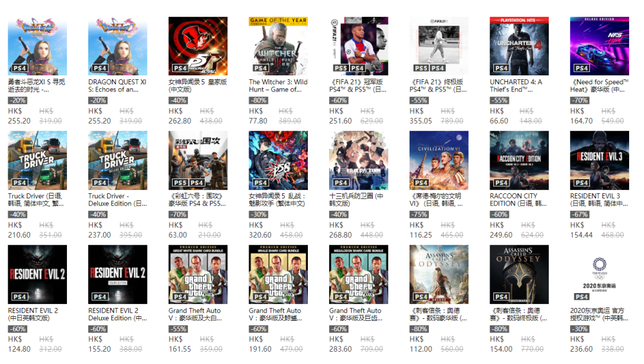Click the PS4 badge on Persona 5 Strikers cover
644x364 pixels.
point(260,182)
